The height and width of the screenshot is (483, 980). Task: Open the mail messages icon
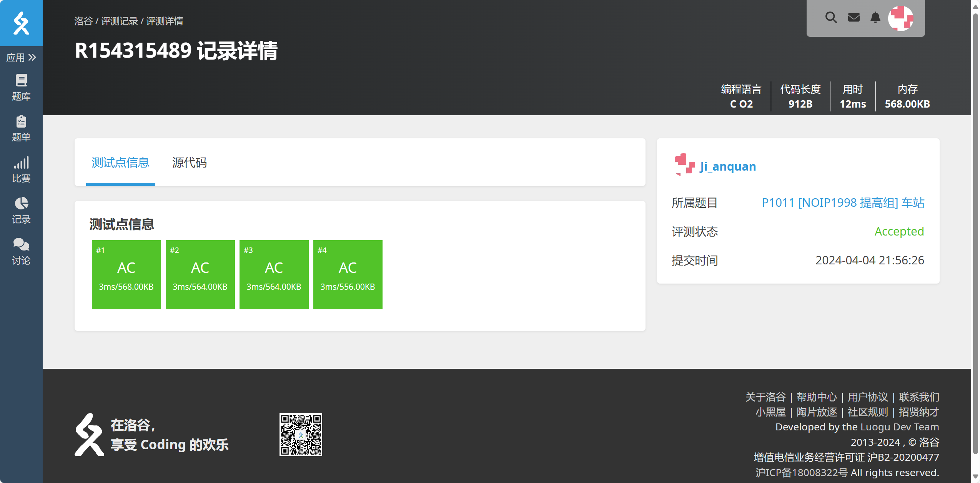tap(854, 17)
